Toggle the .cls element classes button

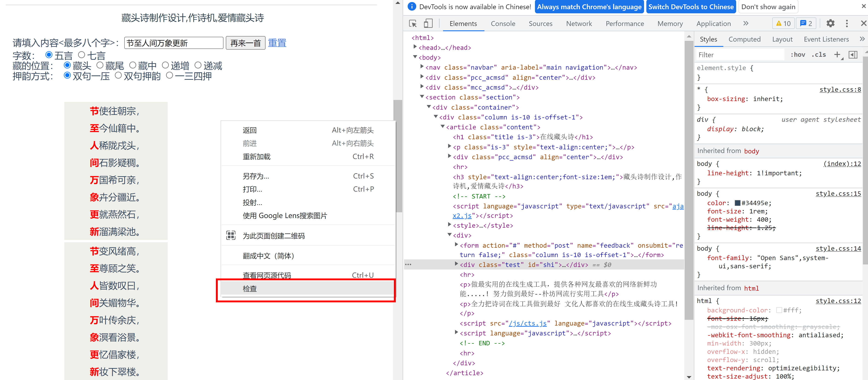coord(818,55)
